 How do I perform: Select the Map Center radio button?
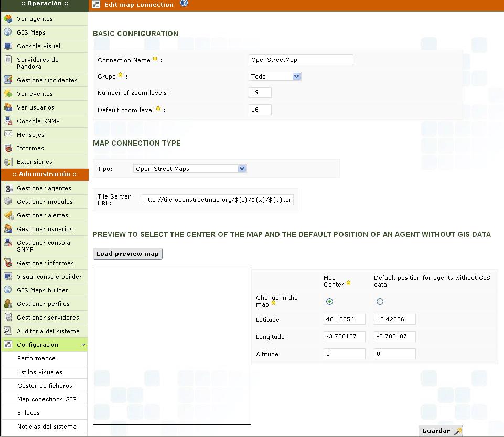click(x=329, y=301)
